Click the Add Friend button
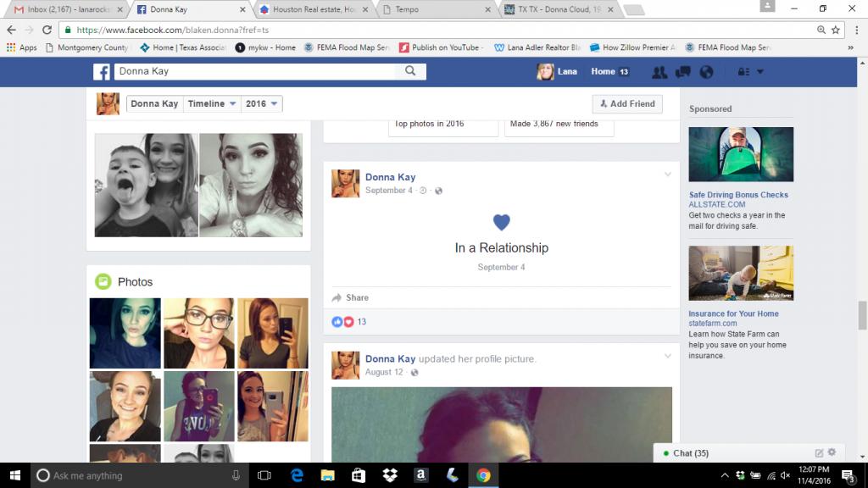This screenshot has height=488, width=868. pyautogui.click(x=627, y=103)
